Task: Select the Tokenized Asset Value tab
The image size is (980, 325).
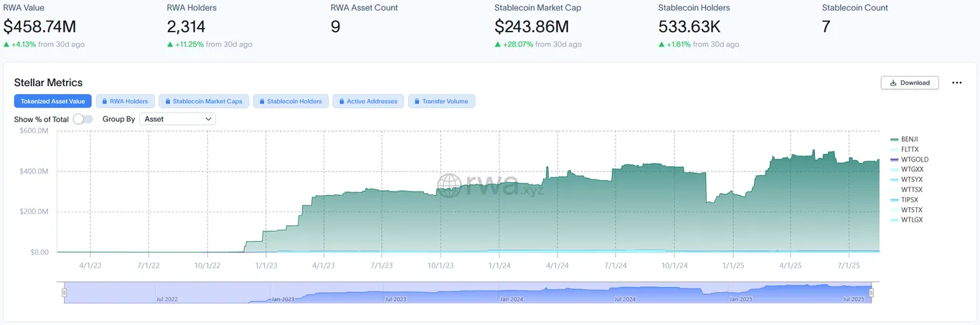Action: (53, 101)
